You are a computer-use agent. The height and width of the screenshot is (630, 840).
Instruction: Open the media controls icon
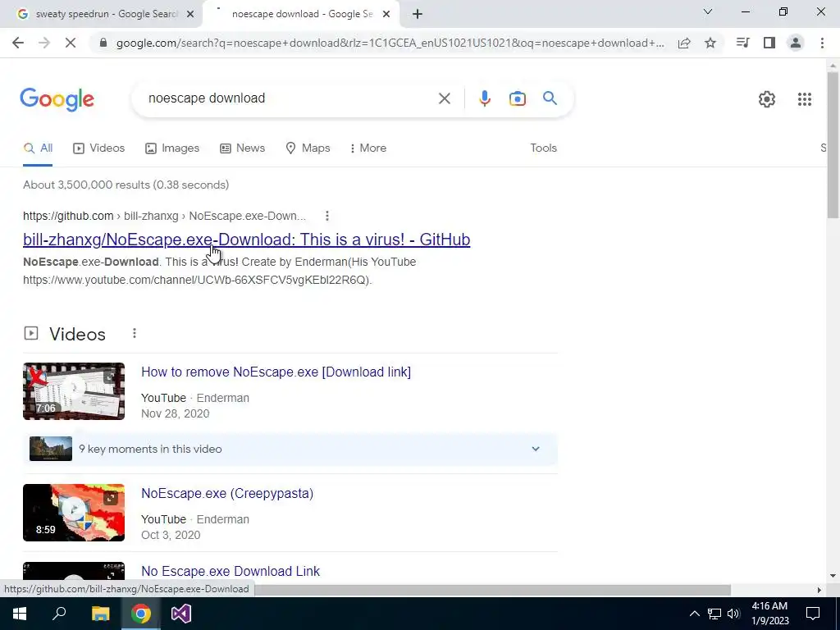click(742, 43)
